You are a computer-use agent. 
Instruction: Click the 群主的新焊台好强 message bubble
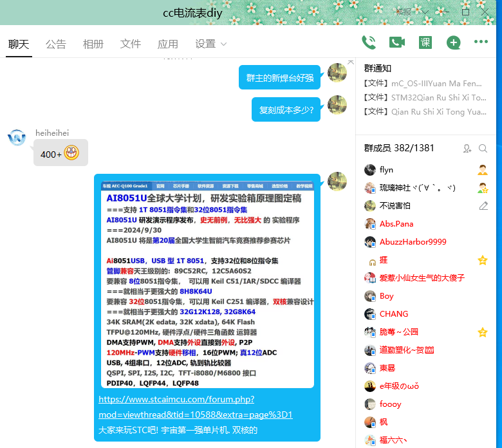point(279,77)
